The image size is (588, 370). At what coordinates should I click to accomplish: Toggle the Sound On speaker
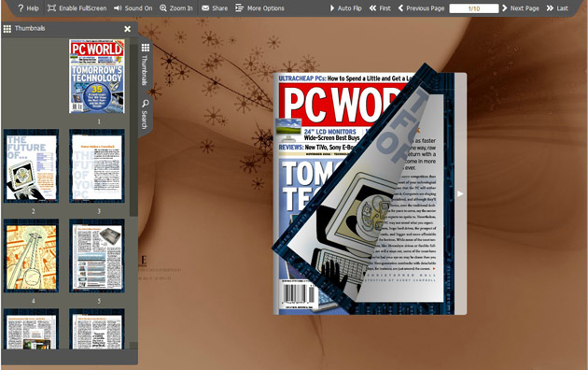133,7
